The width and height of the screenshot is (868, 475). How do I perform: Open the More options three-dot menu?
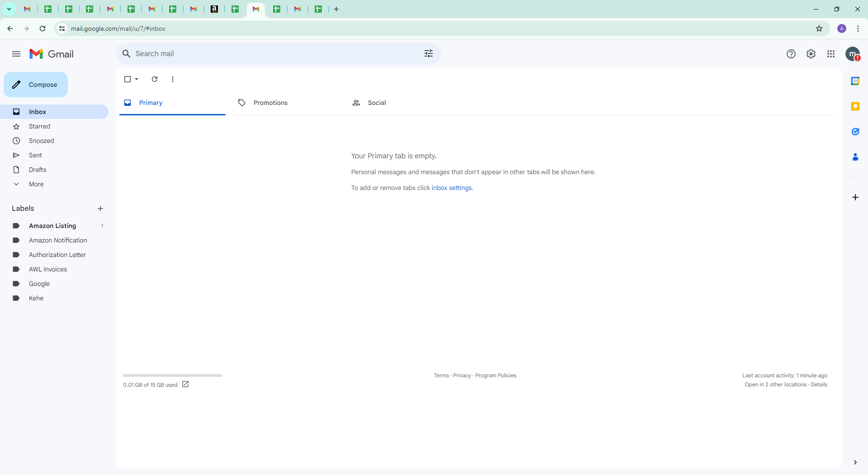pos(173,79)
